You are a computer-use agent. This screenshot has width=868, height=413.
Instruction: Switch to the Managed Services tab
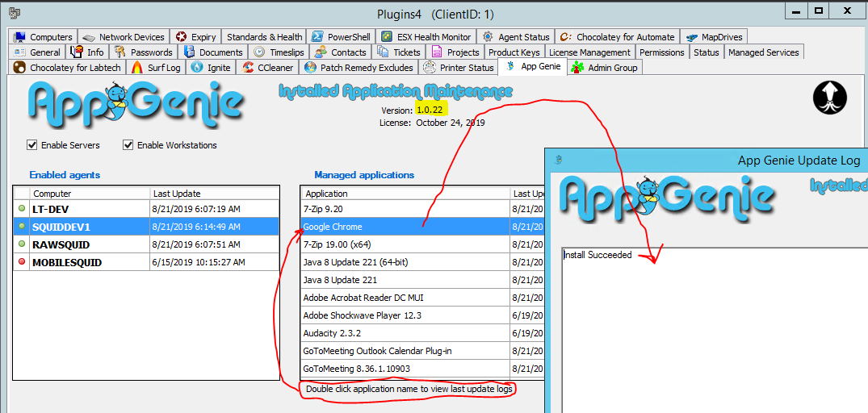coord(763,52)
